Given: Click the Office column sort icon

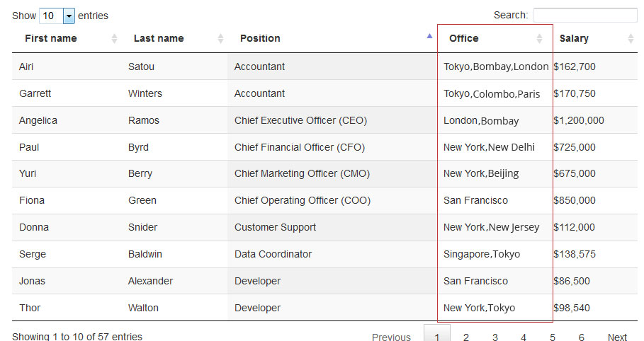Looking at the screenshot, I should click(x=540, y=38).
